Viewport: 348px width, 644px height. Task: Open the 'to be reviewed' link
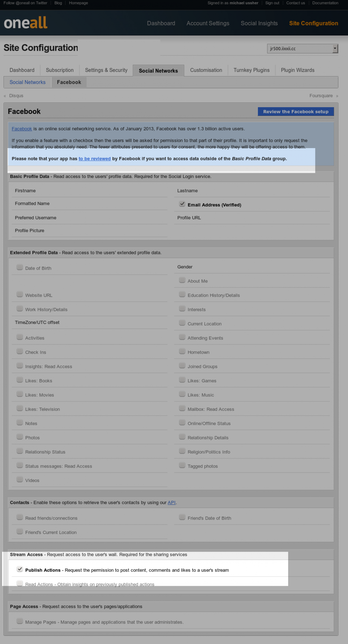pos(95,159)
